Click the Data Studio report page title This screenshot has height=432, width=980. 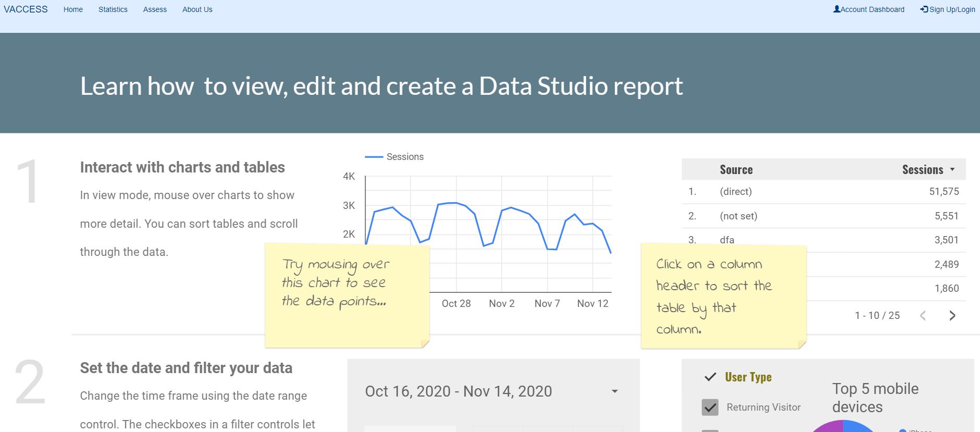[381, 86]
